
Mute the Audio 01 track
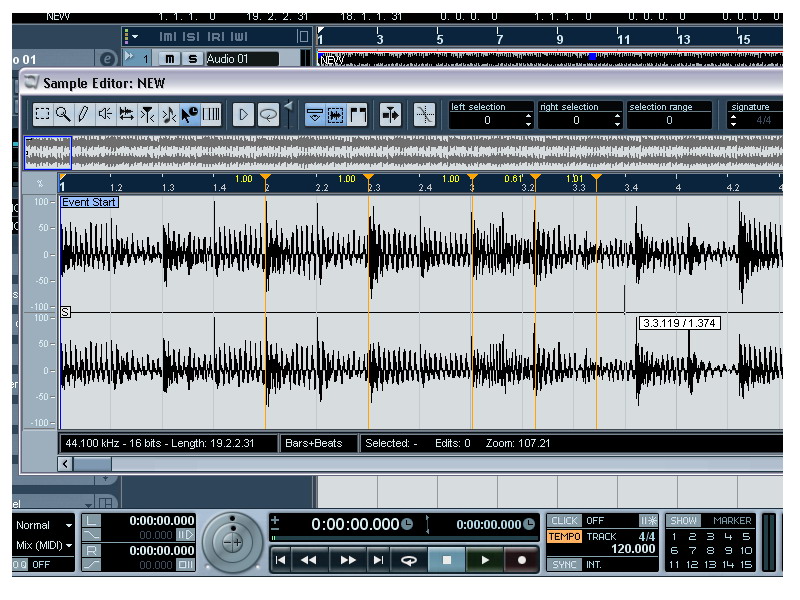pyautogui.click(x=169, y=59)
